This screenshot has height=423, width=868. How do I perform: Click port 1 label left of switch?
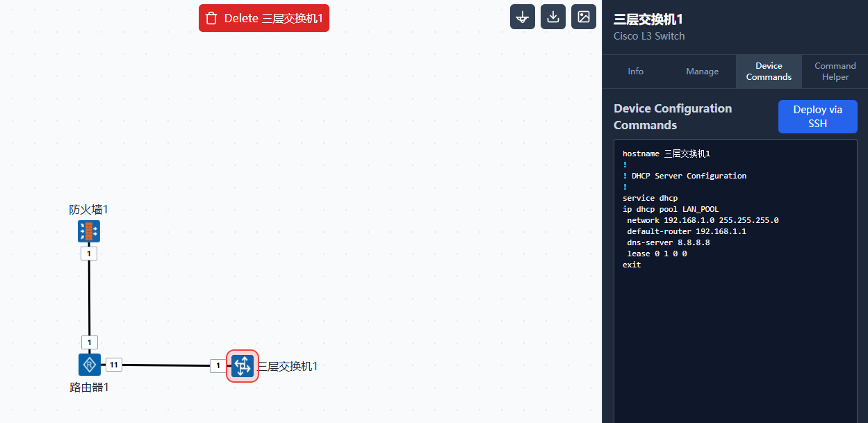218,365
